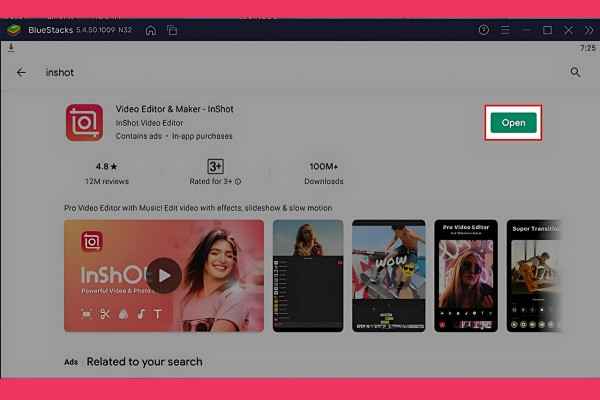Click the Rated for 3+ info icon

click(238, 182)
